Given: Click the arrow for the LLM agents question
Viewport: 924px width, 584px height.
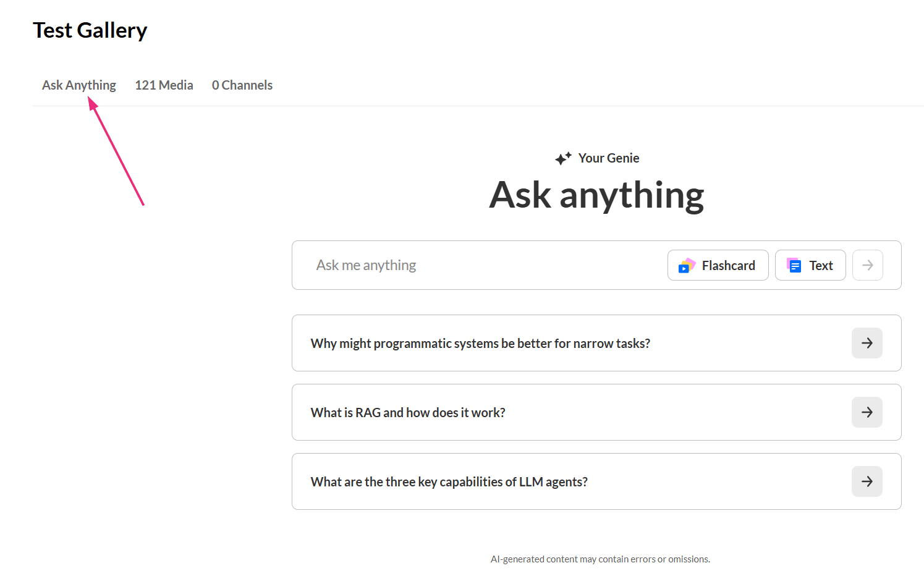Looking at the screenshot, I should click(867, 481).
